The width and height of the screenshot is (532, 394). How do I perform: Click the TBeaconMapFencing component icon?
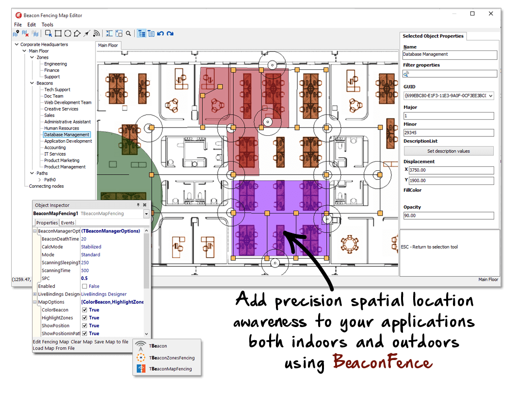click(x=141, y=369)
